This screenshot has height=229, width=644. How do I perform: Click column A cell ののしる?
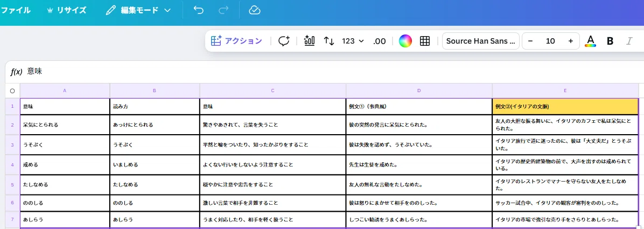click(65, 203)
